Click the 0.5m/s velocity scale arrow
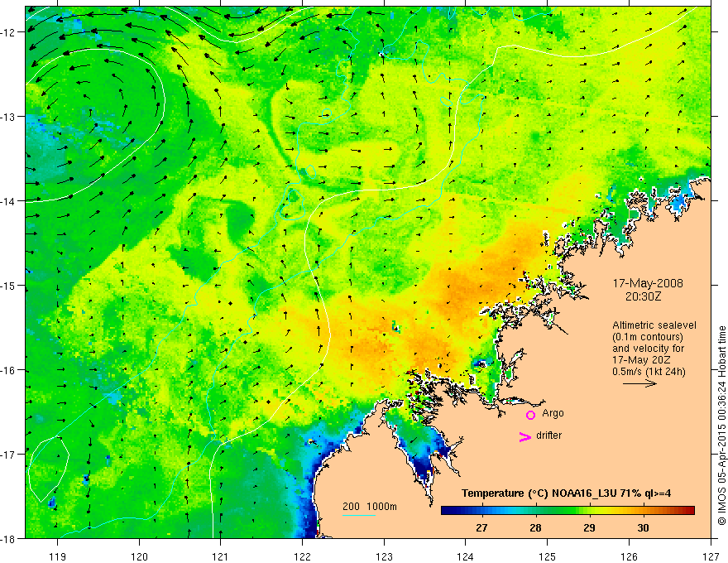The height and width of the screenshot is (563, 728). coord(639,383)
